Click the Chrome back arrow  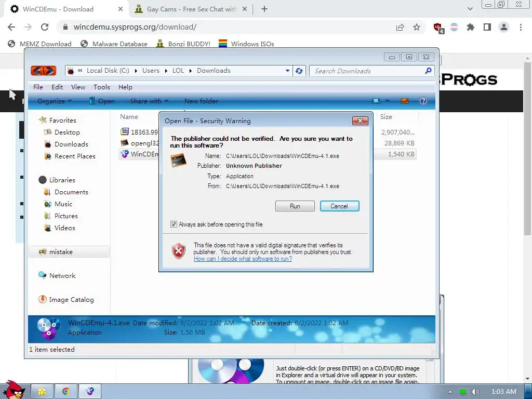pyautogui.click(x=11, y=27)
